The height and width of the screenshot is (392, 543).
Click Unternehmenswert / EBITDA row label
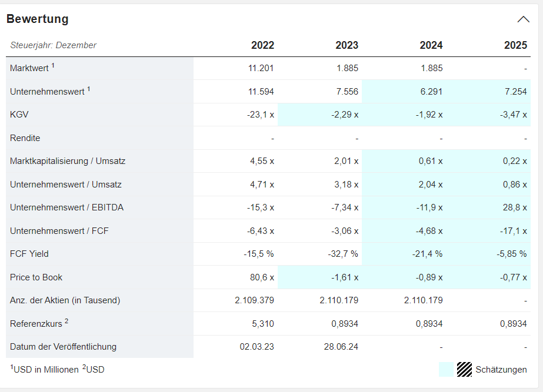[66, 207]
